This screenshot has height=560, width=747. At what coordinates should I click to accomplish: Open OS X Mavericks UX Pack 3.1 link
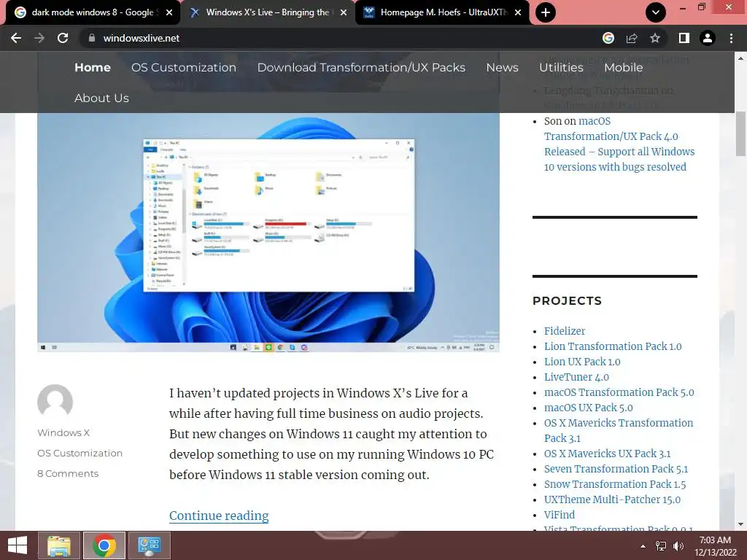pos(608,454)
